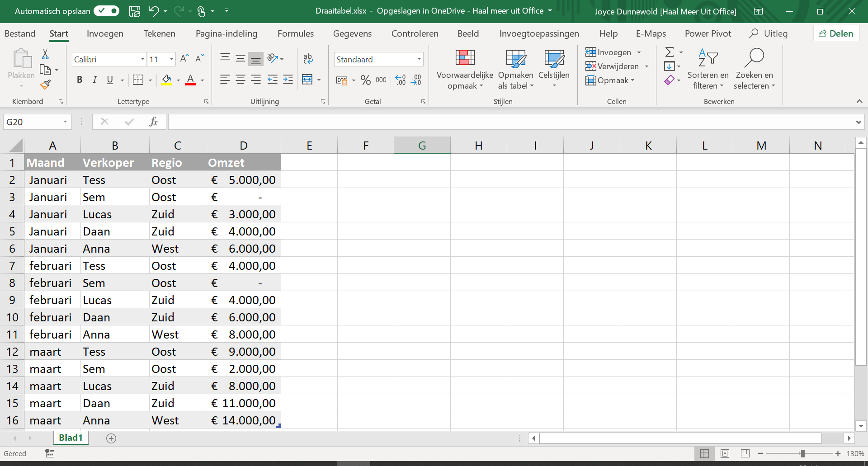This screenshot has width=868, height=466.
Task: Toggle Italic formatting
Action: click(94, 80)
